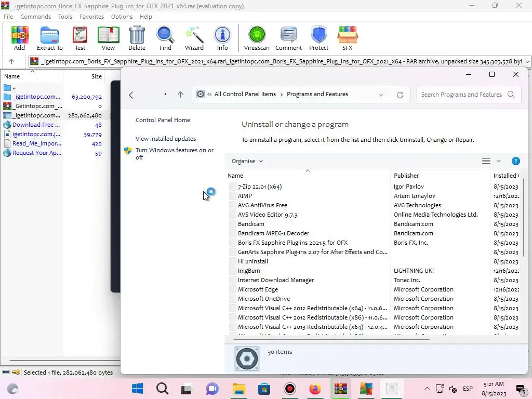Open Turn Windows features on or off
The height and width of the screenshot is (399, 532).
[x=175, y=154]
